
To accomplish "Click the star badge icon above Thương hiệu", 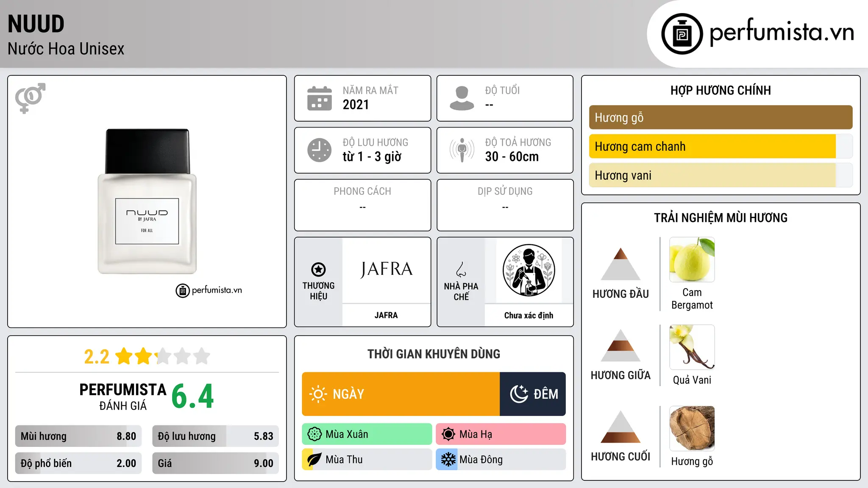I will coord(318,269).
